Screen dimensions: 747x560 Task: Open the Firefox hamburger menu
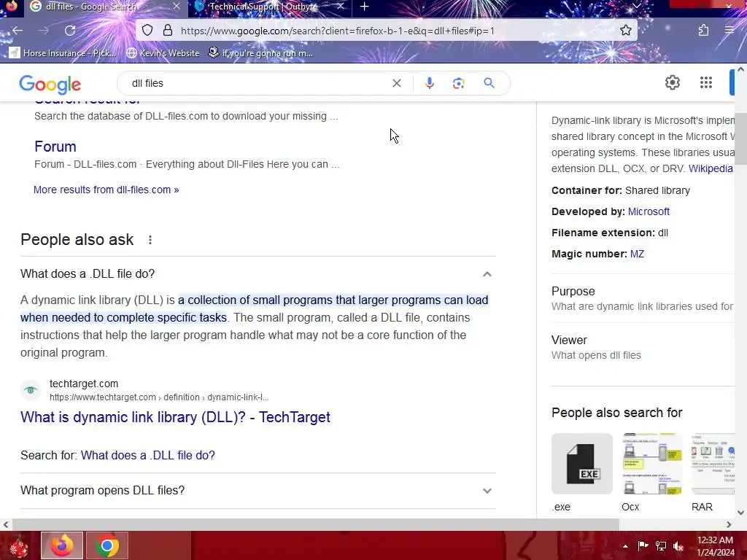click(x=729, y=31)
